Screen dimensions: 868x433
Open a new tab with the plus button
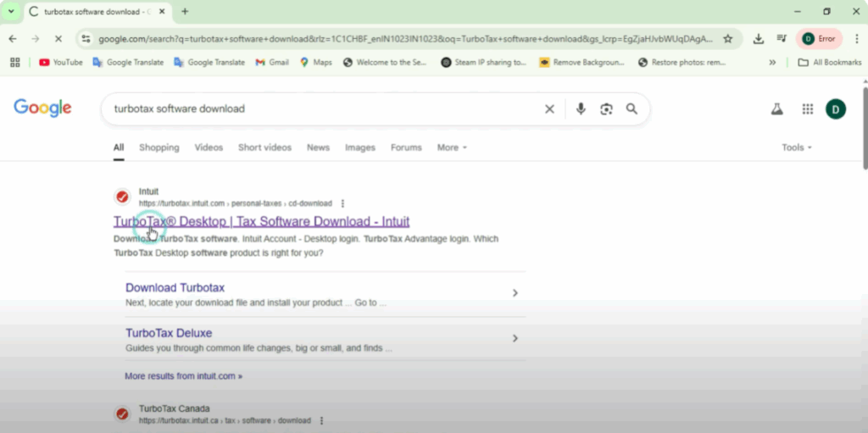(185, 11)
